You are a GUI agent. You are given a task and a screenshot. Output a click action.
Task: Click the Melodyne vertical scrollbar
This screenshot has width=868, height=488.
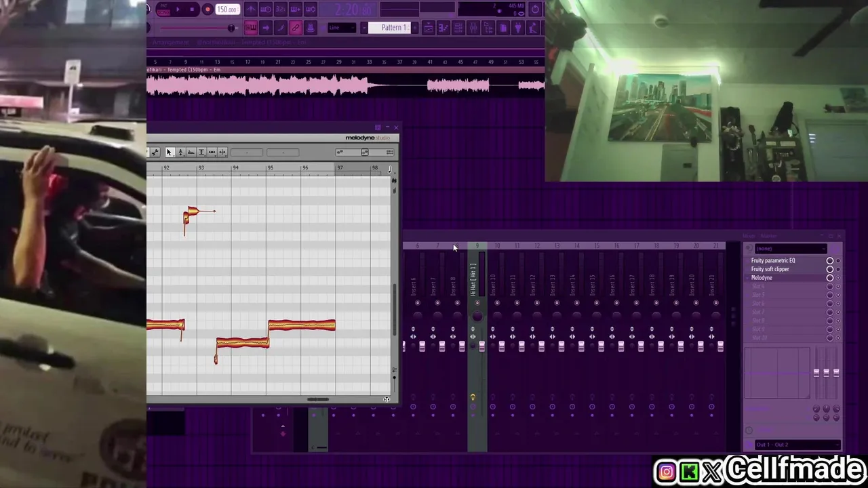[x=395, y=309]
